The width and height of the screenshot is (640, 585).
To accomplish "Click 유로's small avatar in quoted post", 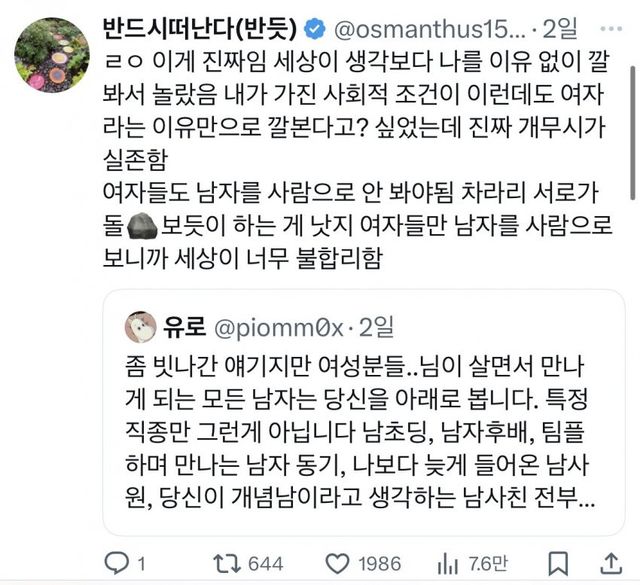I will pyautogui.click(x=141, y=326).
